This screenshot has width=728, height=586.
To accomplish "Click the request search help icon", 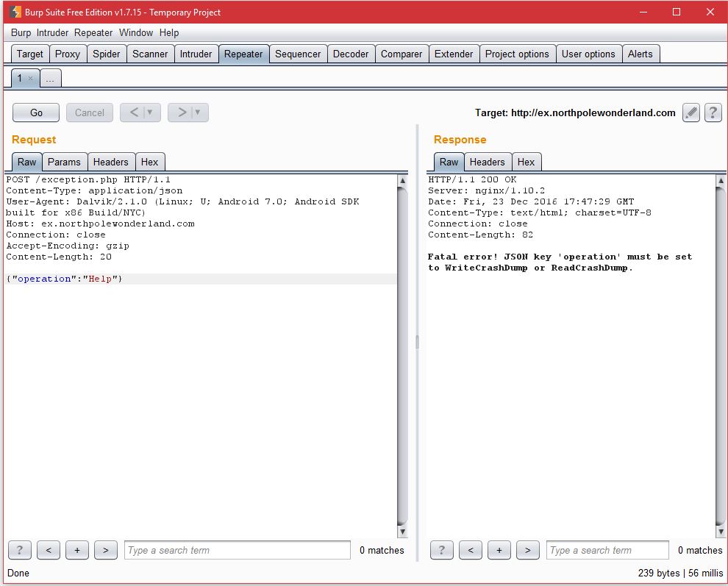I will coord(20,550).
